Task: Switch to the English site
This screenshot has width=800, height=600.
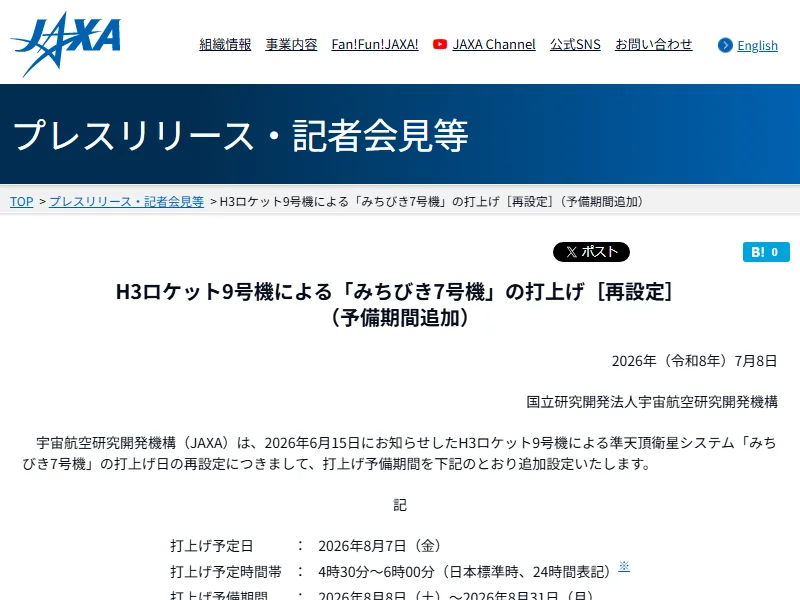Action: 757,45
